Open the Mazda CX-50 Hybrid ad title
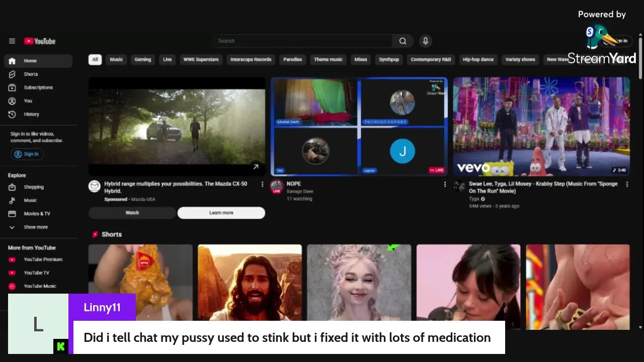Viewport: 644px width, 362px height. pyautogui.click(x=176, y=188)
